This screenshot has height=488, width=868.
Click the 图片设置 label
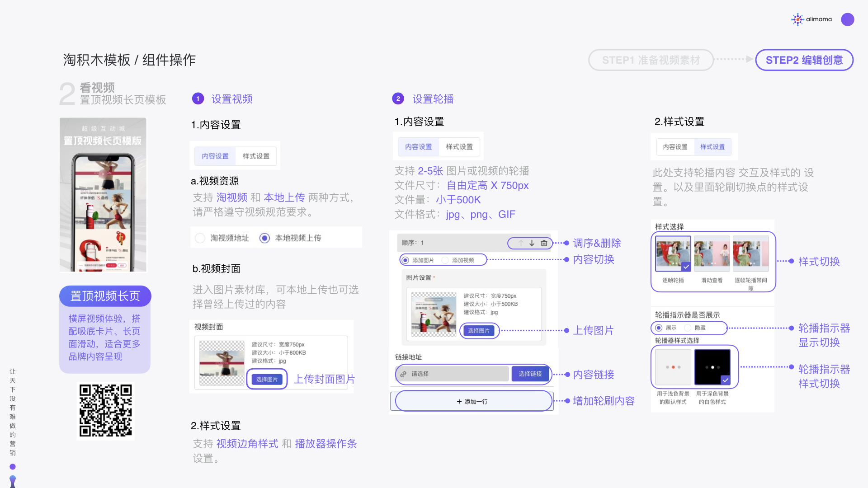tap(419, 277)
